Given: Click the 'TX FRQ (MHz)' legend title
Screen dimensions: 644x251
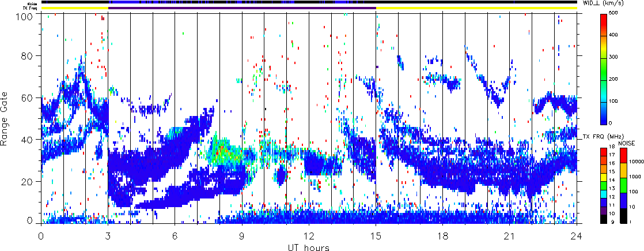Looking at the screenshot, I should (602, 136).
